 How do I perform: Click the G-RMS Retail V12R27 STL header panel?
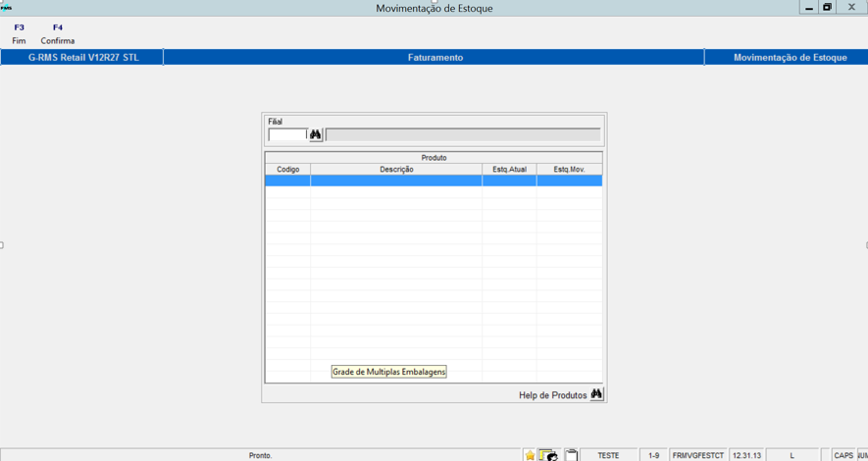[x=82, y=57]
